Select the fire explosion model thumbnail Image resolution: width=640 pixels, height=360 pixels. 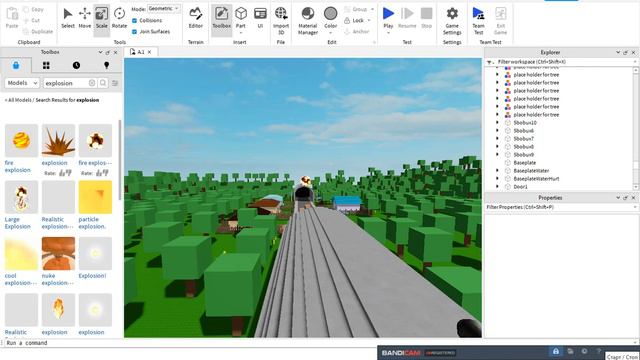click(21, 141)
